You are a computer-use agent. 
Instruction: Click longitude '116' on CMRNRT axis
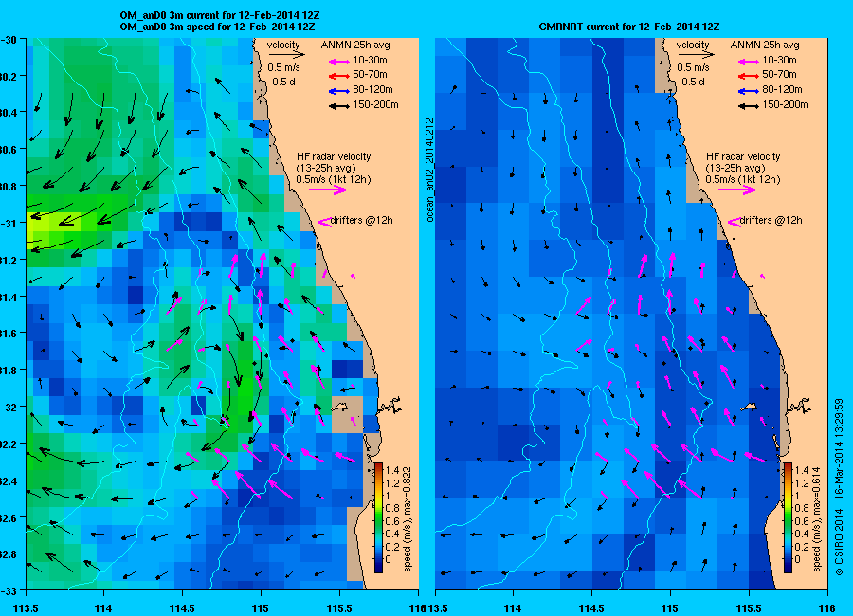click(826, 608)
